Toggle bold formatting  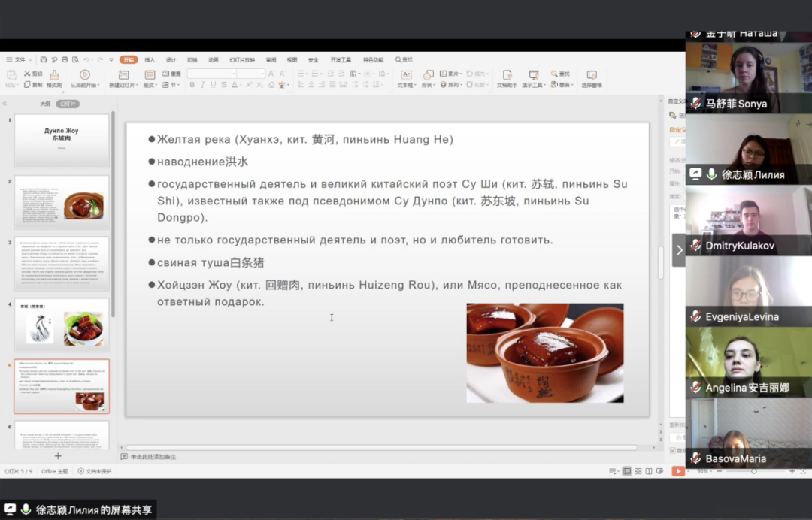[192, 85]
